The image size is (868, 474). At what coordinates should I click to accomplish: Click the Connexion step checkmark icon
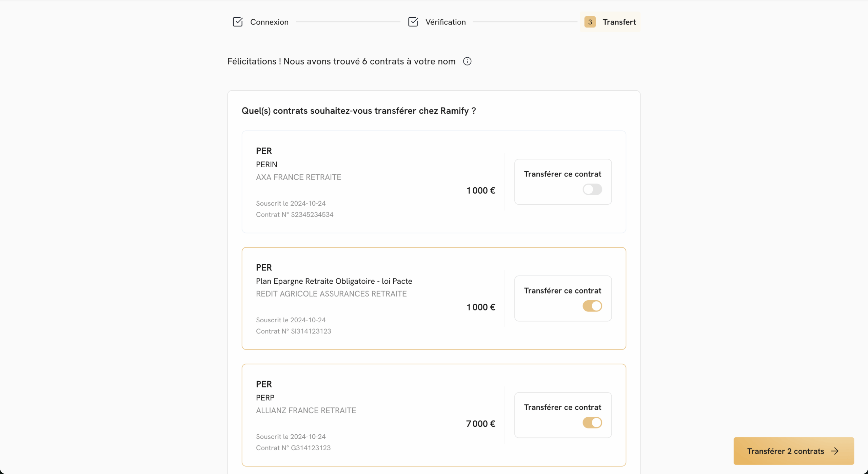coord(238,22)
